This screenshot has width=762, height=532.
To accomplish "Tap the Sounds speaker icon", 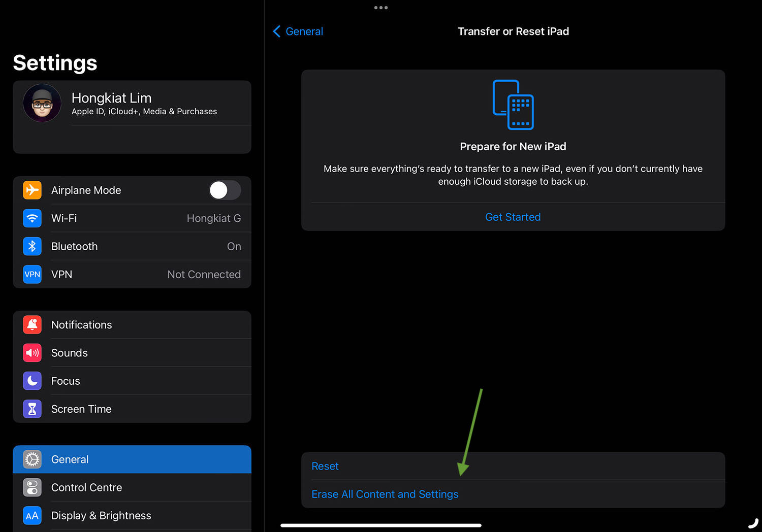I will 32,353.
